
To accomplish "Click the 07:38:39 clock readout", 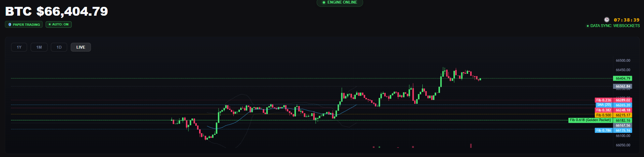I will pyautogui.click(x=627, y=20).
